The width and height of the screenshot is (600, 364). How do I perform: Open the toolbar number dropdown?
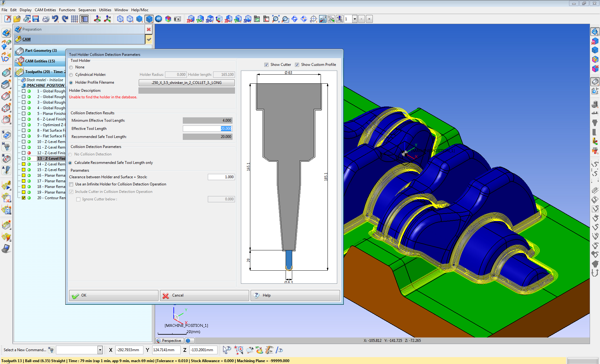355,19
